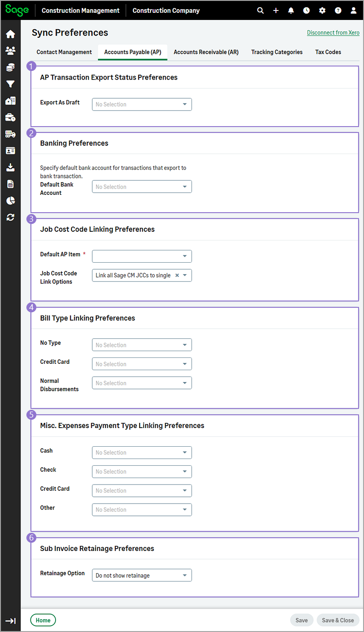Click the database/accounting icon in the sidebar

coord(10,67)
